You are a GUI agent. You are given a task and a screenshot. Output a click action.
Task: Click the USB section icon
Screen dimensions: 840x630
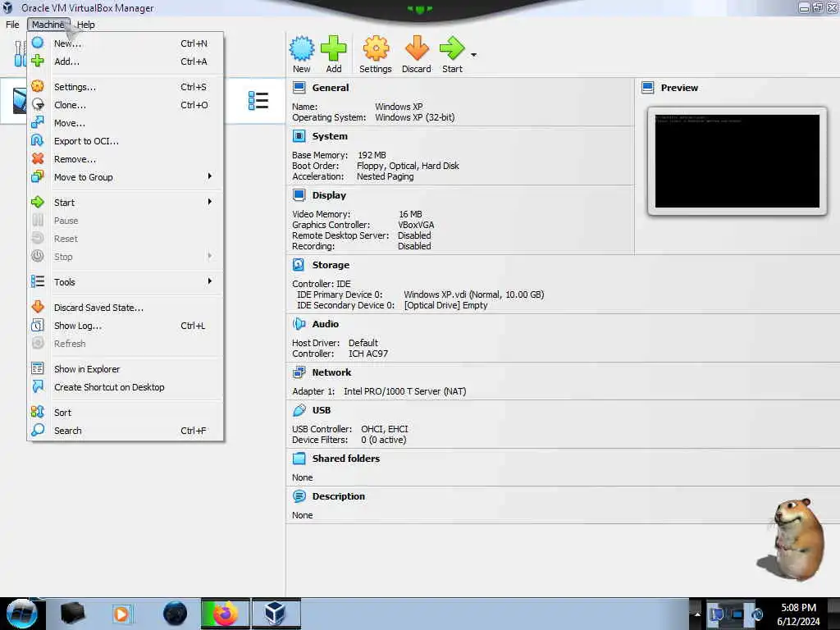click(x=299, y=410)
